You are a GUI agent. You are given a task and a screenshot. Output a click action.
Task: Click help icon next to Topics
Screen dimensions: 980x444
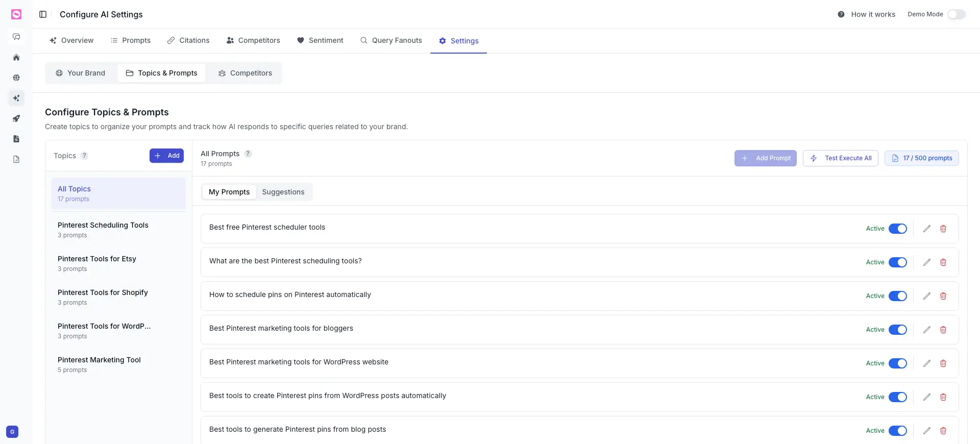[x=84, y=156]
